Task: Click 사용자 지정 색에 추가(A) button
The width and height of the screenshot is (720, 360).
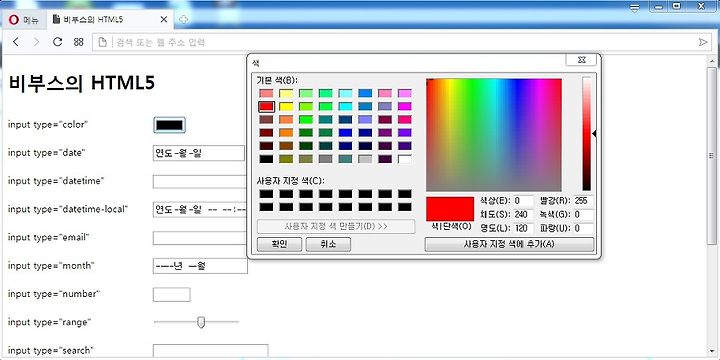Action: click(509, 244)
